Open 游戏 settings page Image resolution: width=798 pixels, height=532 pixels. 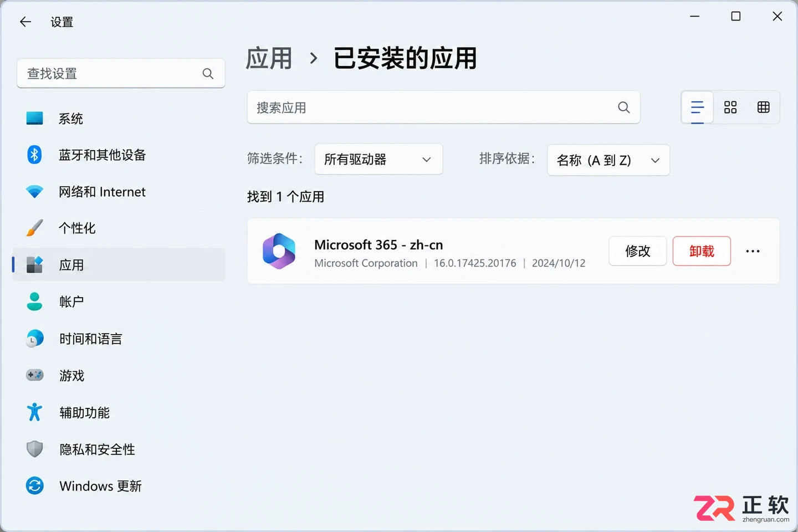[119, 375]
